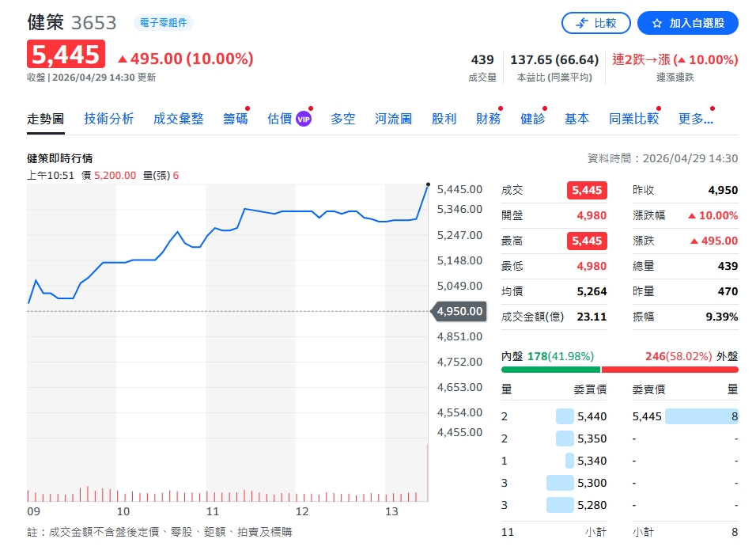This screenshot has height=558, width=756.
Task: Open the 籌碼 analysis tab
Action: tap(235, 117)
